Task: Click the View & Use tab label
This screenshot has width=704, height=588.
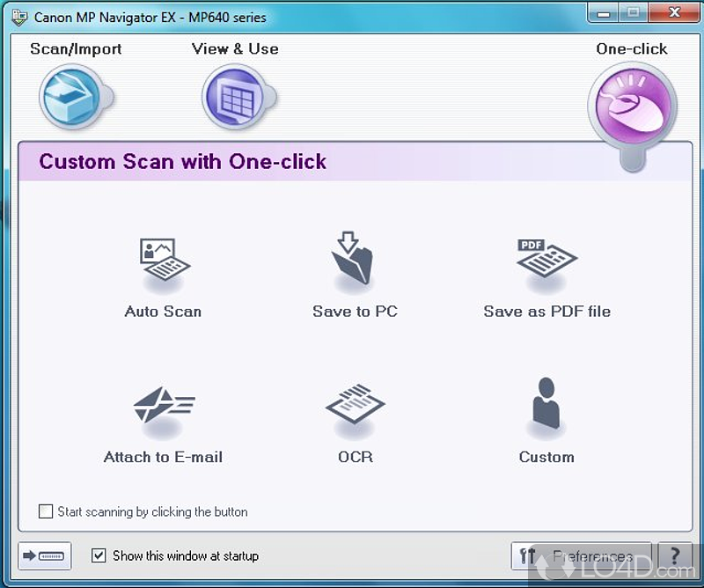Action: (x=235, y=48)
